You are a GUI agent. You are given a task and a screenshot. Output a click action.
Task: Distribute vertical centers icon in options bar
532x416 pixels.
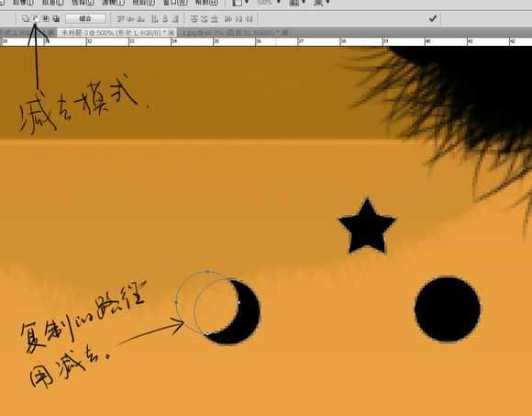coord(205,18)
